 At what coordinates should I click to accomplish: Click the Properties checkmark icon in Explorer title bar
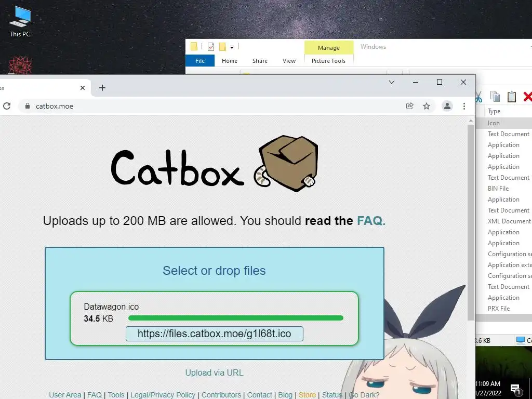211,46
